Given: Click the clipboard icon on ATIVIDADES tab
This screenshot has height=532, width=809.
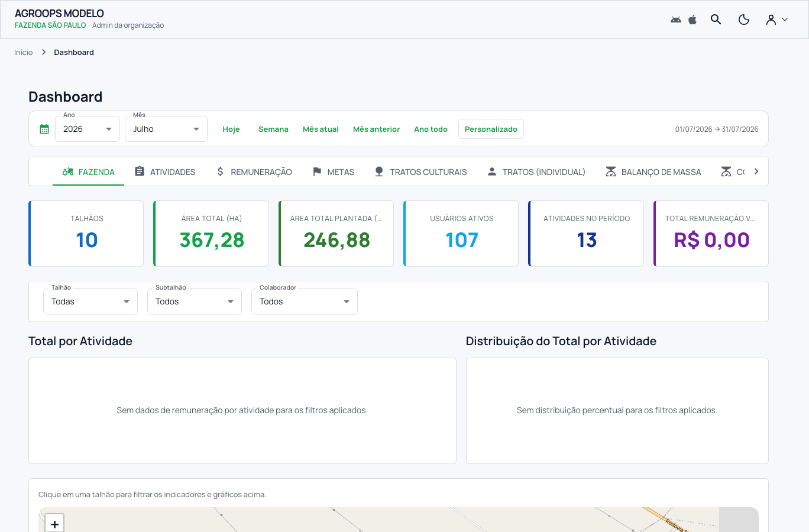Looking at the screenshot, I should [x=140, y=171].
